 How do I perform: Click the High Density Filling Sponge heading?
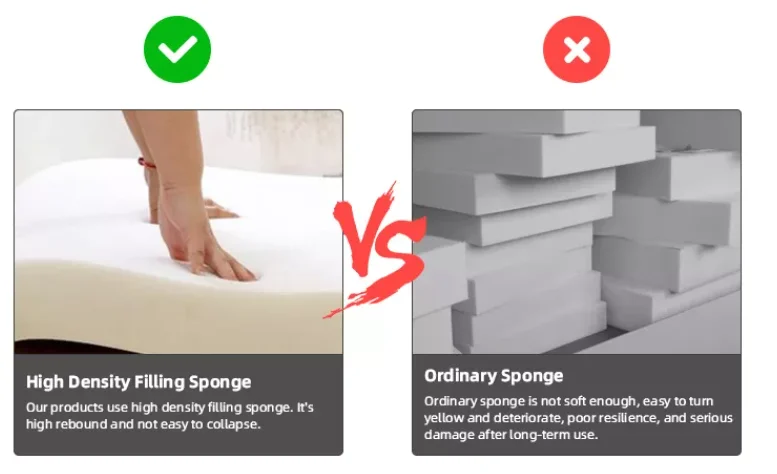point(139,382)
